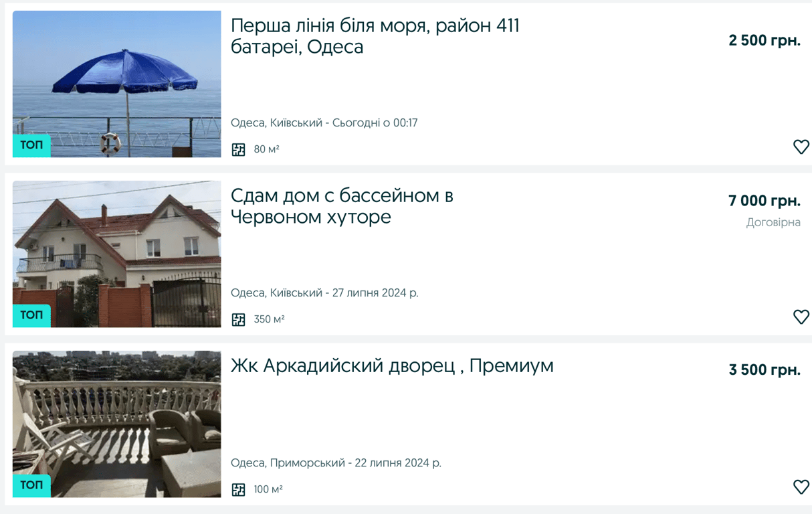Select the house photo of the second listing

(116, 254)
